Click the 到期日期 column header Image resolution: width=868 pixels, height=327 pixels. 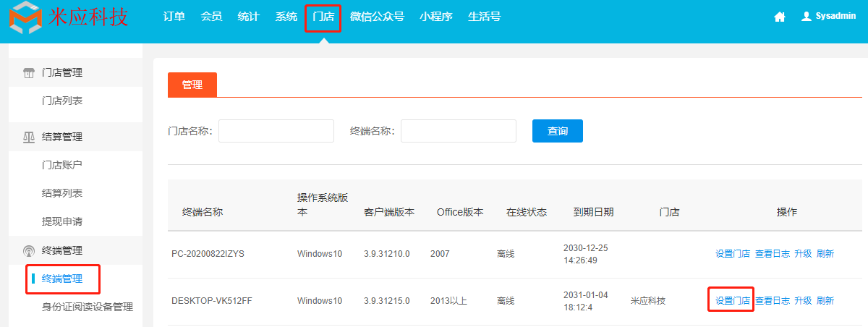tap(593, 212)
